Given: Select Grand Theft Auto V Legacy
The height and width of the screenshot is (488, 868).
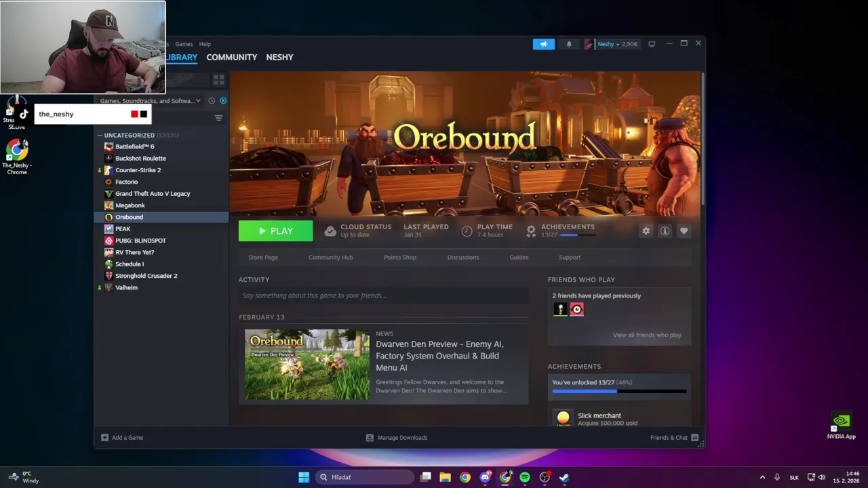Looking at the screenshot, I should pyautogui.click(x=153, y=193).
